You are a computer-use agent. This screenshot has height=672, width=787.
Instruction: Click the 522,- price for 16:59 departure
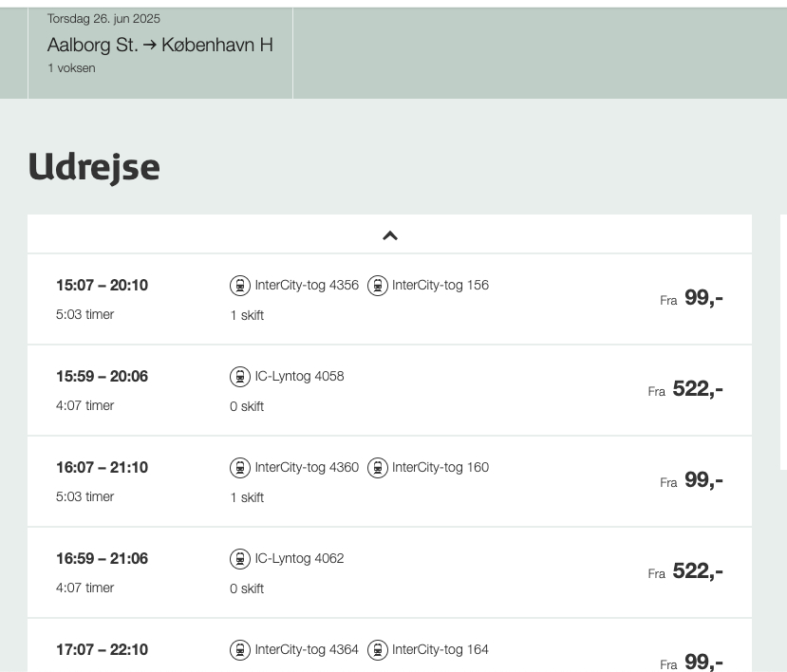tap(697, 571)
